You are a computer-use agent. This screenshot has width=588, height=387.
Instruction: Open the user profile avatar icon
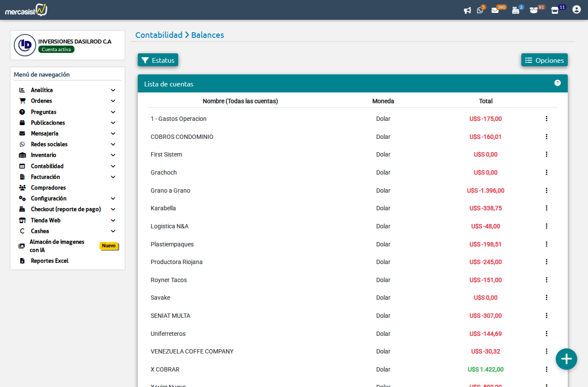pyautogui.click(x=576, y=9)
